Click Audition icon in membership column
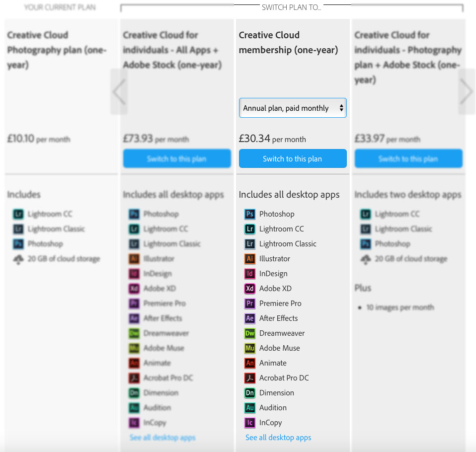Viewport: 476px width, 452px height. point(249,407)
